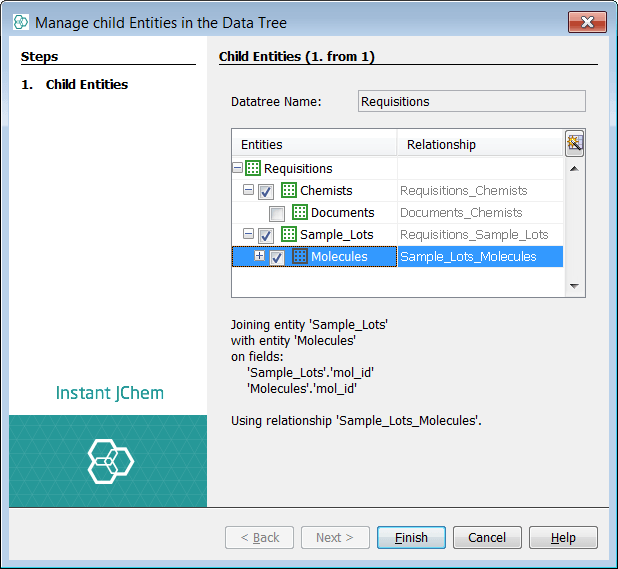Image resolution: width=618 pixels, height=569 pixels.
Task: Expand the Molecules tree node
Action: pos(260,257)
